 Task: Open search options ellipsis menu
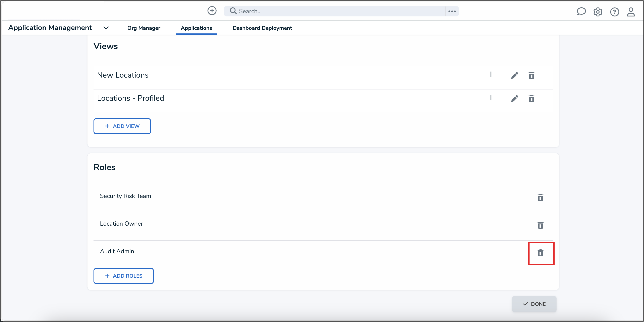[x=452, y=11]
